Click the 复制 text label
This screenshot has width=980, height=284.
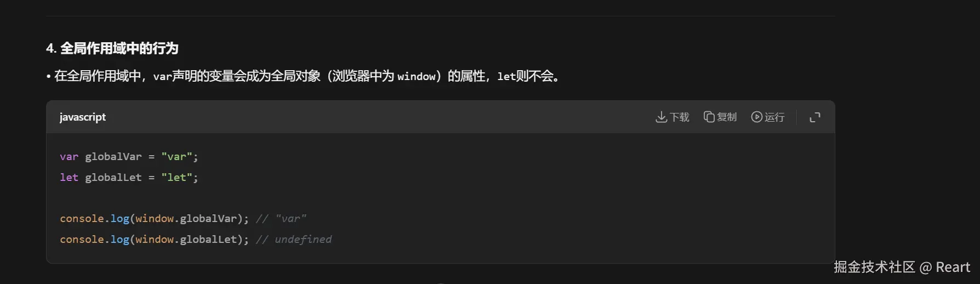[x=727, y=117]
